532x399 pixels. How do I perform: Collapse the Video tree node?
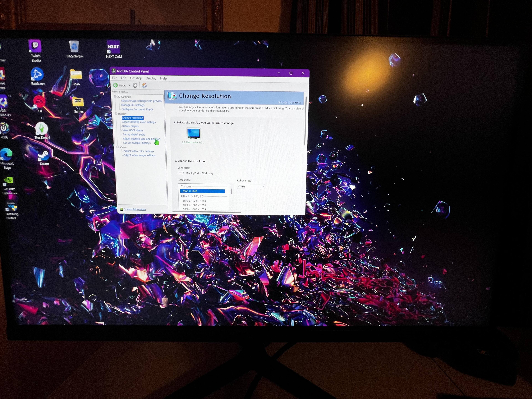click(x=118, y=147)
